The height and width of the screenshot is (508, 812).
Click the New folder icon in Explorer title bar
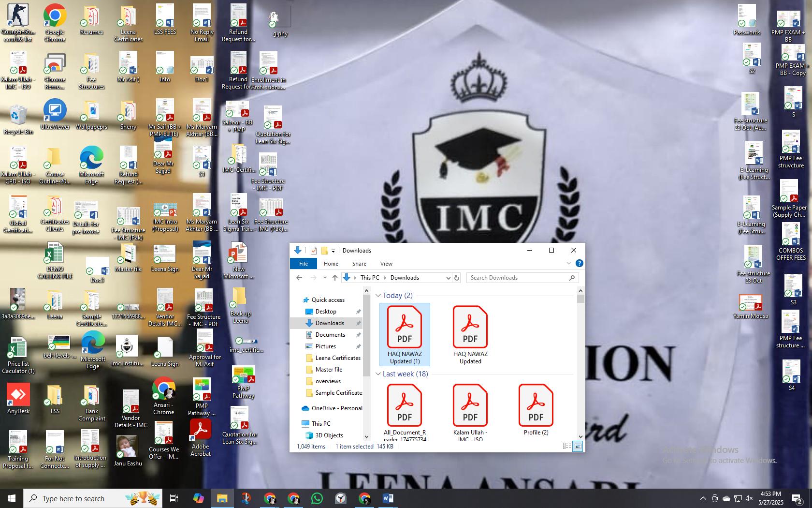click(x=324, y=250)
